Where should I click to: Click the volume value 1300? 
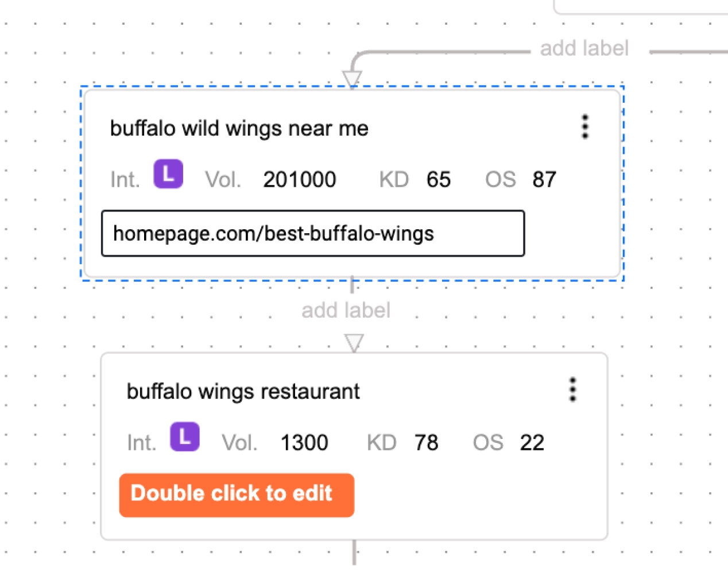point(304,443)
